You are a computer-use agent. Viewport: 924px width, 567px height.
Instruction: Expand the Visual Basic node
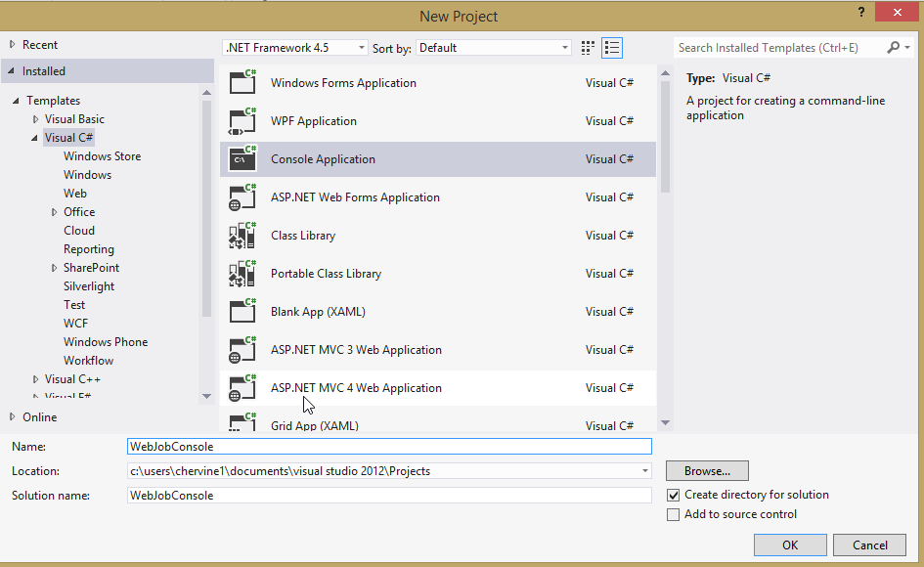click(35, 119)
